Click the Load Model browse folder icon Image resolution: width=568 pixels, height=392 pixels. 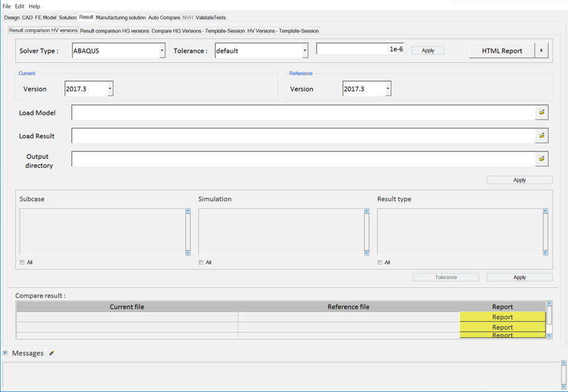click(x=541, y=112)
